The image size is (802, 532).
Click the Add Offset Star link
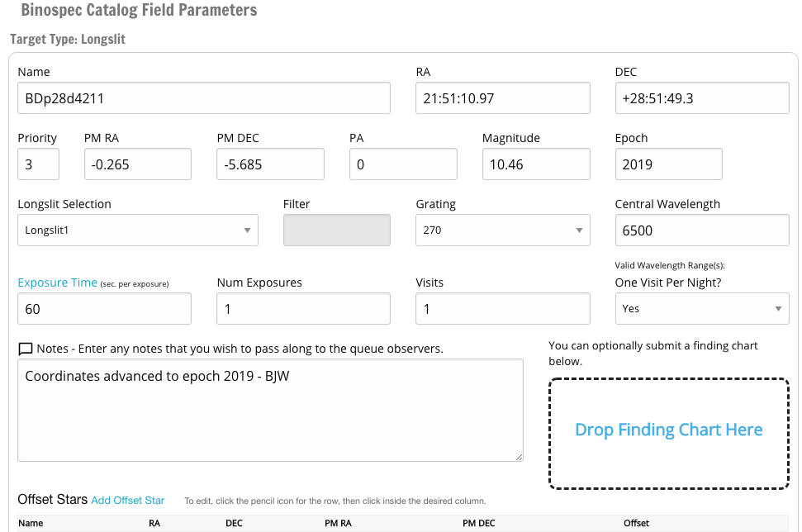click(128, 500)
